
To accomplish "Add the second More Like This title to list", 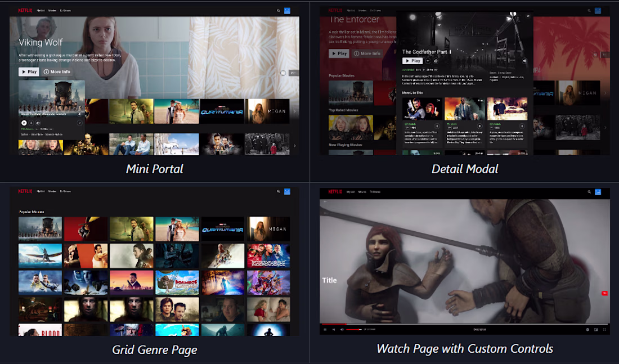I will click(479, 127).
